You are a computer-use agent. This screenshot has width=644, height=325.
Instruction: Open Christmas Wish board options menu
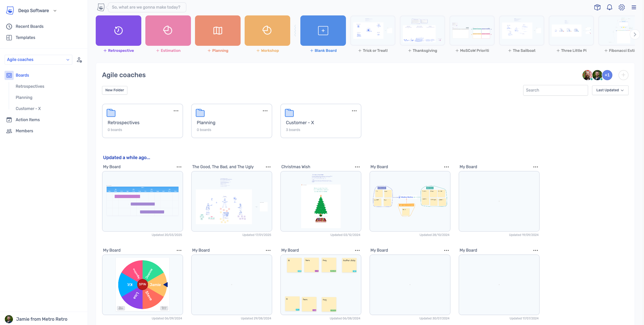[357, 167]
